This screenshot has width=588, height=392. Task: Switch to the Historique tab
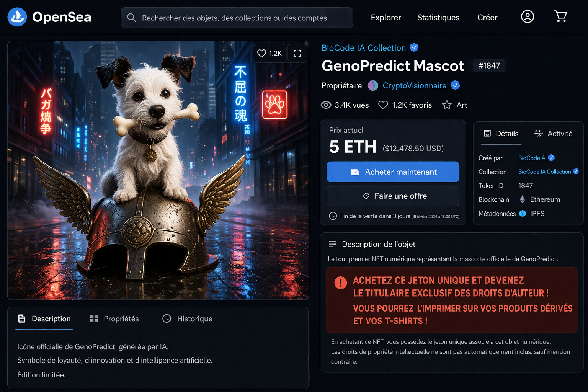click(188, 318)
